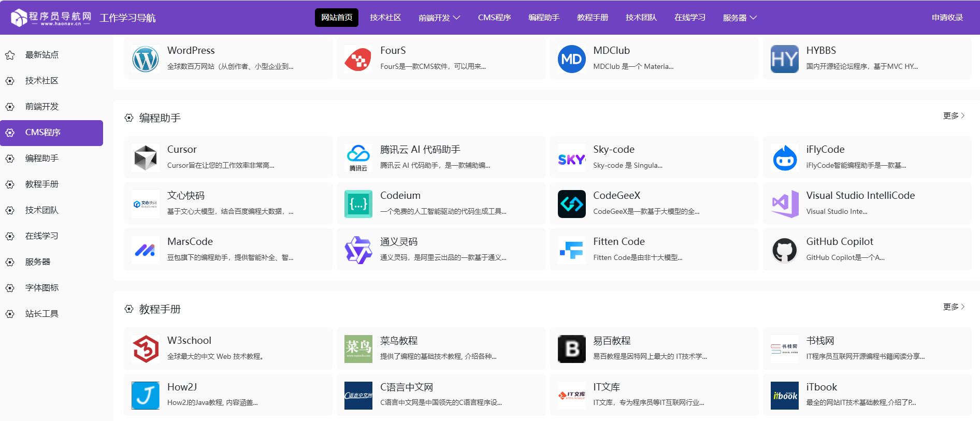Select the highlighted CMS程序 sidebar item
The height and width of the screenshot is (421, 980).
[x=51, y=133]
